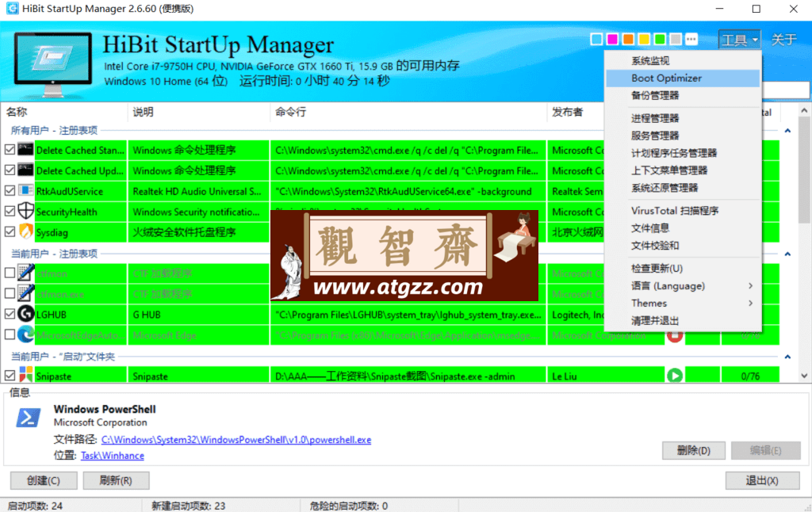Select 清理并退出 menu item
The width and height of the screenshot is (812, 512).
point(683,320)
